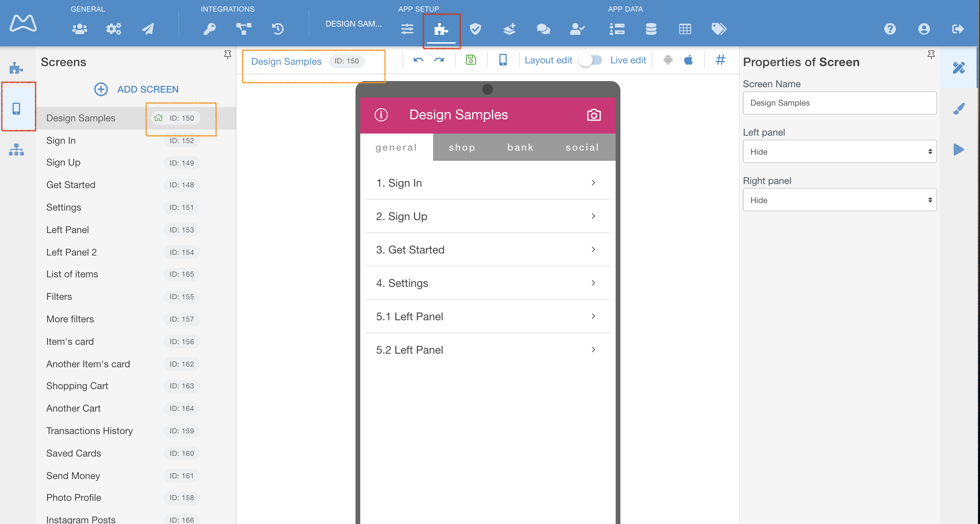Screen dimensions: 980x524
Task: Open the help question mark icon
Action: [x=890, y=29]
